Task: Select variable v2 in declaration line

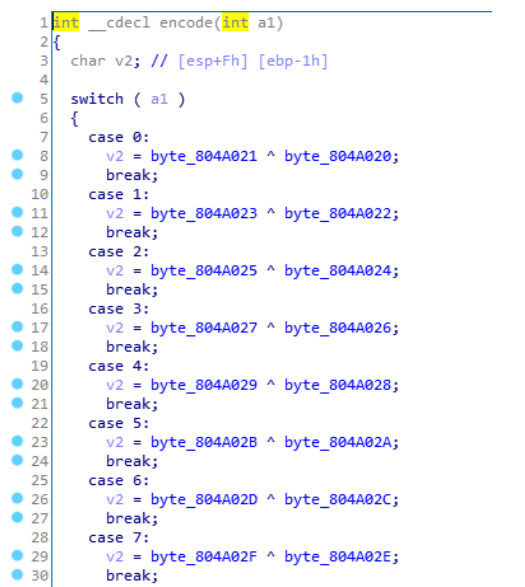Action: pos(124,61)
